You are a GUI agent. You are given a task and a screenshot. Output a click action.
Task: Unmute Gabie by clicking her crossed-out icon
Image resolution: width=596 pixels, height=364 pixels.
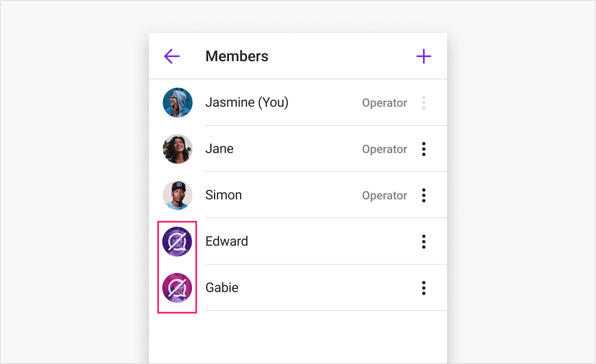pyautogui.click(x=177, y=287)
